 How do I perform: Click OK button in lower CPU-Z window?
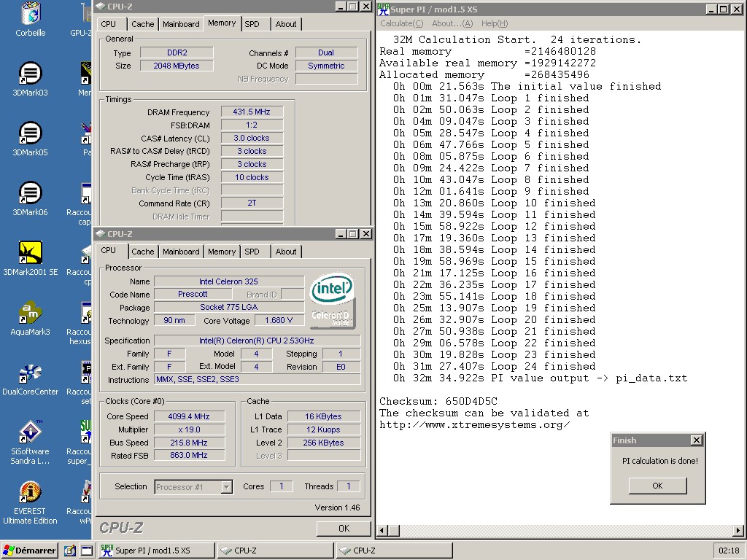pos(344,528)
